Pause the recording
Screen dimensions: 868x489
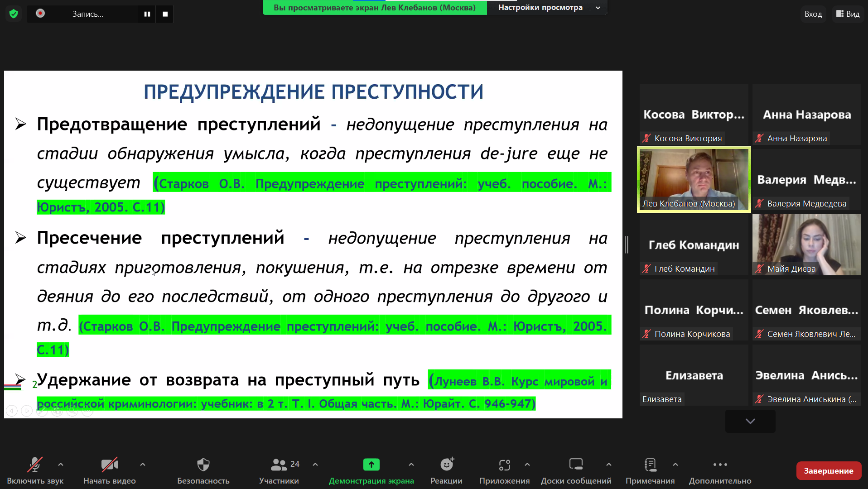147,14
